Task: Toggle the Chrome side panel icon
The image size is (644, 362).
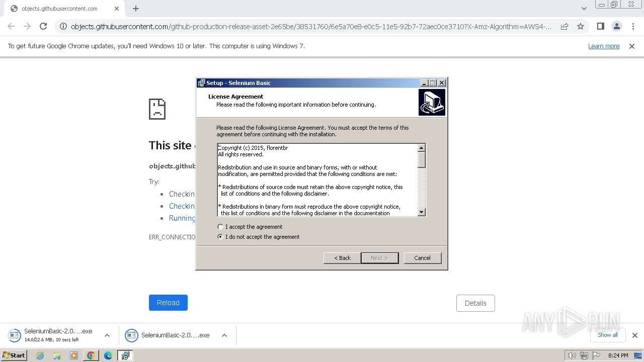Action: pyautogui.click(x=600, y=26)
